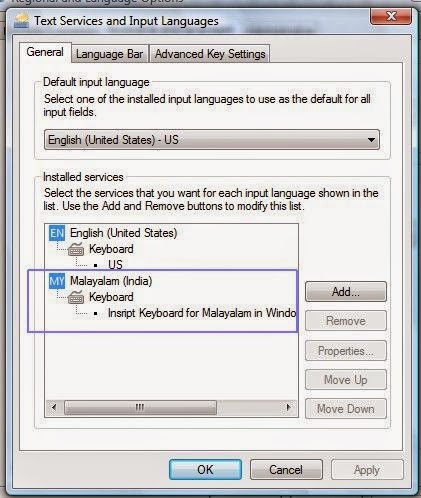Click the left scroll arrow of list
421x498 pixels.
tap(54, 407)
